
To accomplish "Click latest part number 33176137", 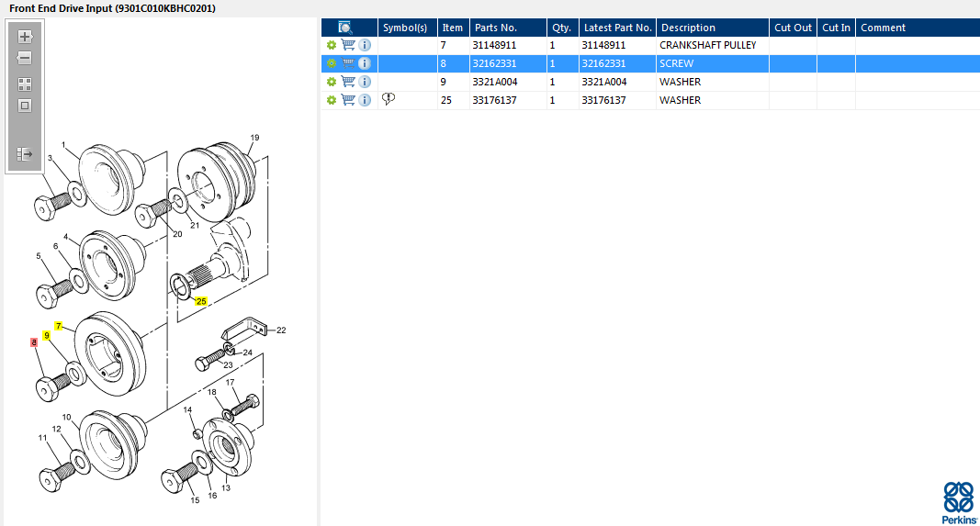I will (603, 100).
